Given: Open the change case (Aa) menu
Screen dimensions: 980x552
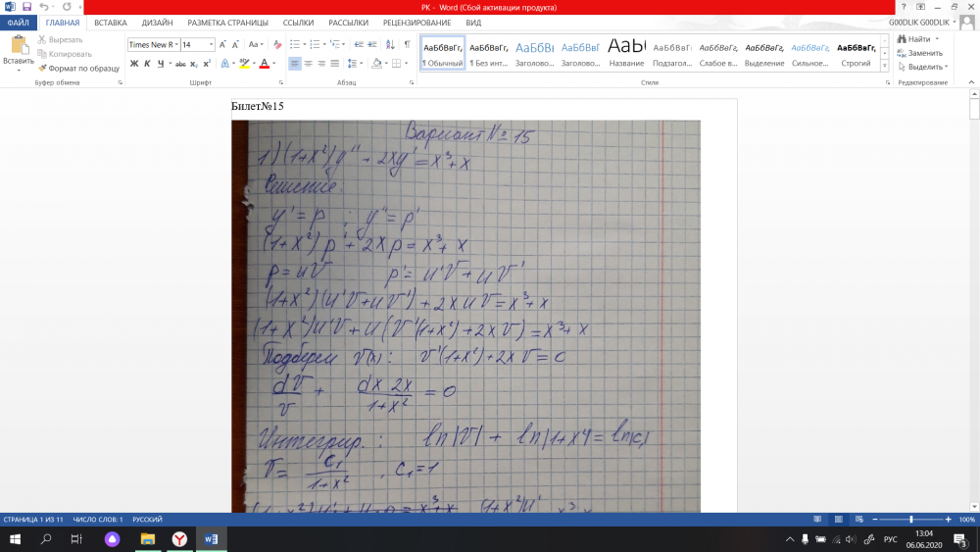Looking at the screenshot, I should pyautogui.click(x=255, y=44).
